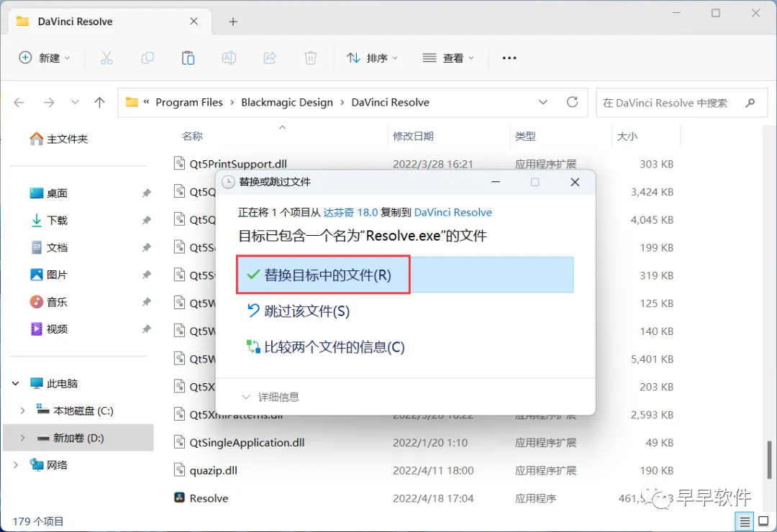Click DaVinci Resolve destination link in dialog
The image size is (777, 532).
[x=453, y=213]
